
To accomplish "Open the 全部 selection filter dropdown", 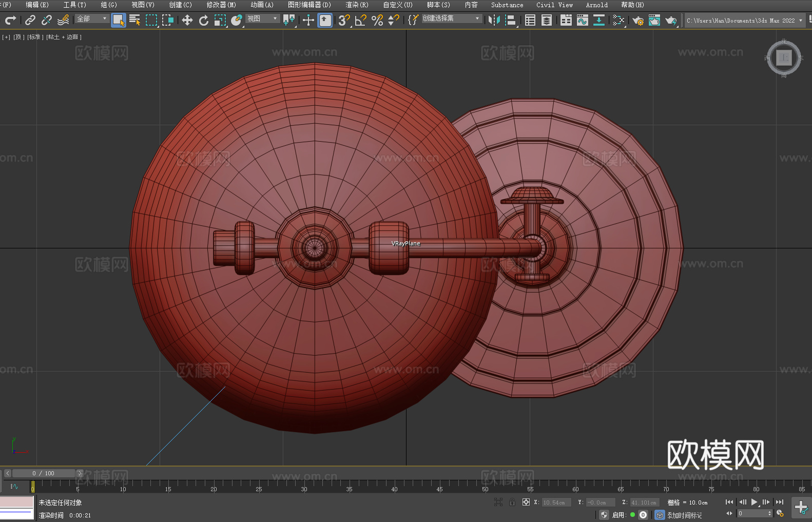I will coord(92,18).
